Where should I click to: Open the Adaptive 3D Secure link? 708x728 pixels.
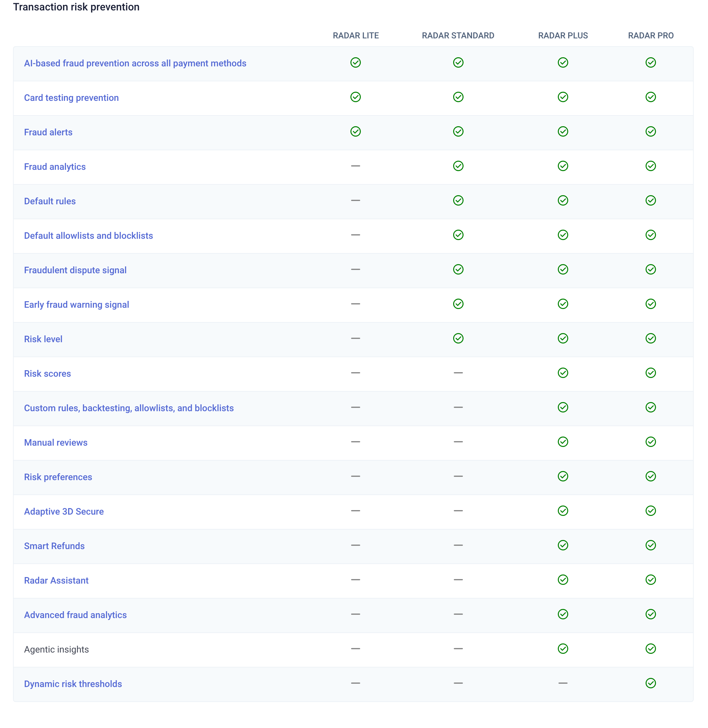[64, 512]
